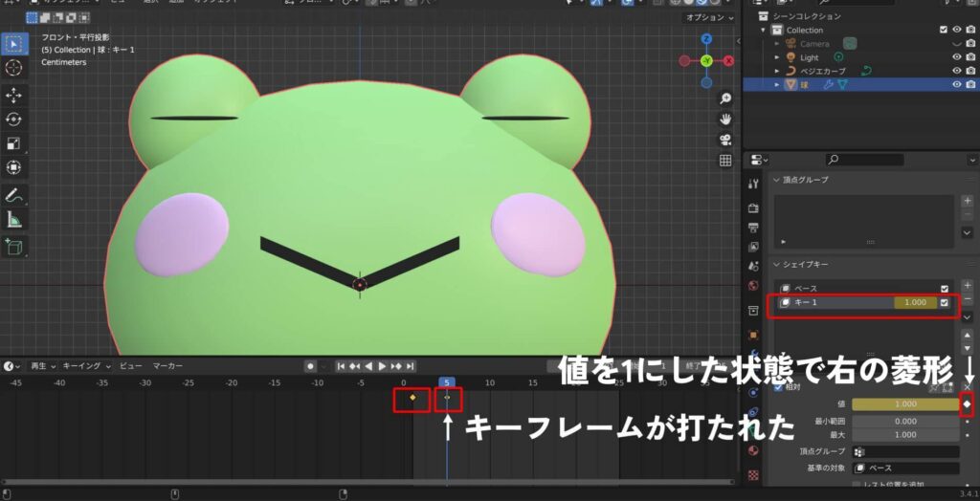Click the pan view hand icon

(725, 119)
